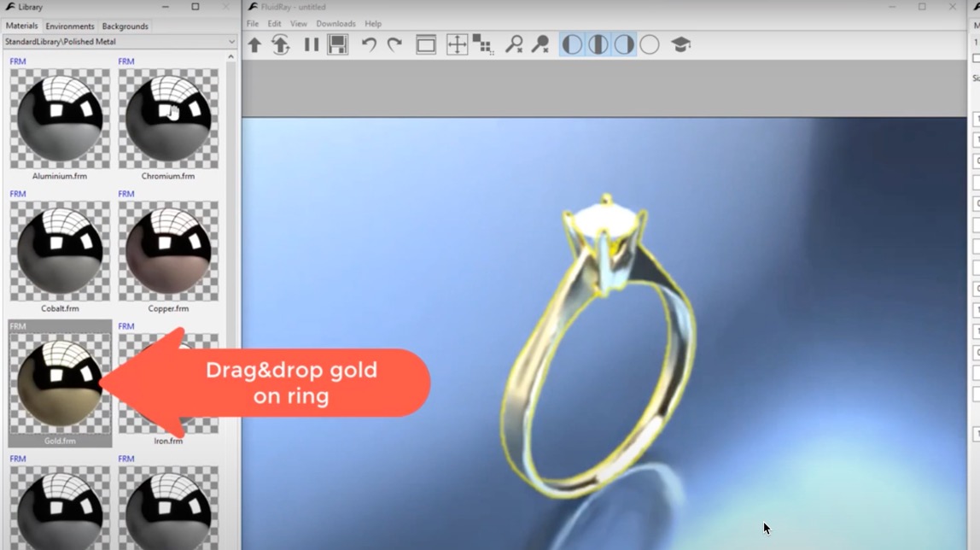The image size is (980, 550).
Task: Open the Edit menu
Action: [274, 24]
